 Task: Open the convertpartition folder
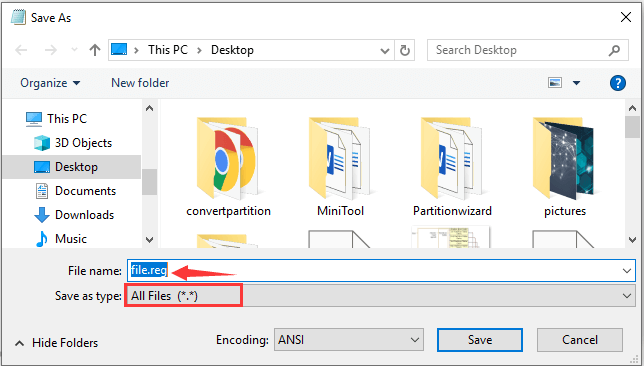pyautogui.click(x=228, y=166)
